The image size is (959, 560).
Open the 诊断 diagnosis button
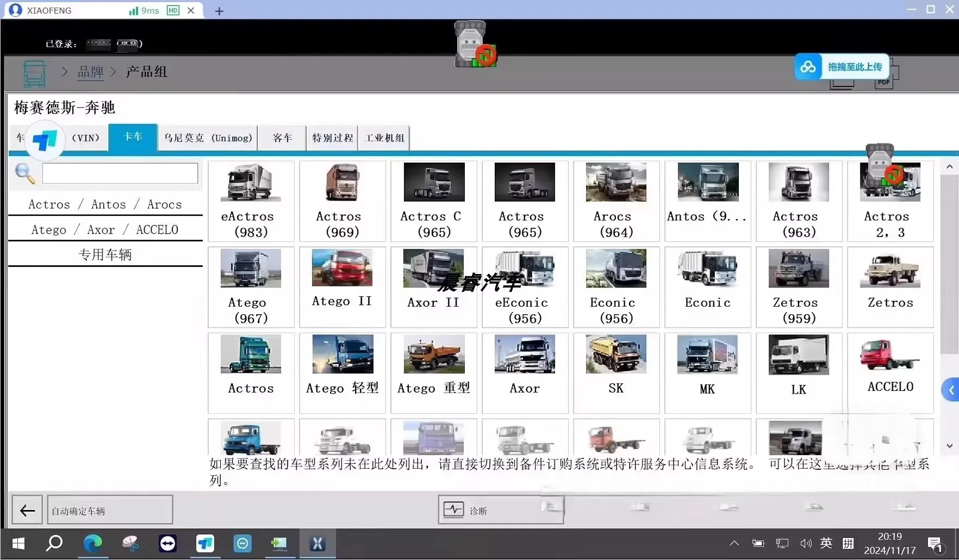click(x=501, y=510)
